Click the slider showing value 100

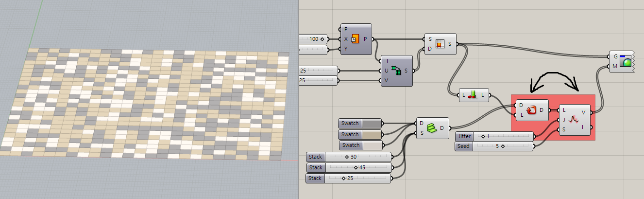(x=314, y=38)
